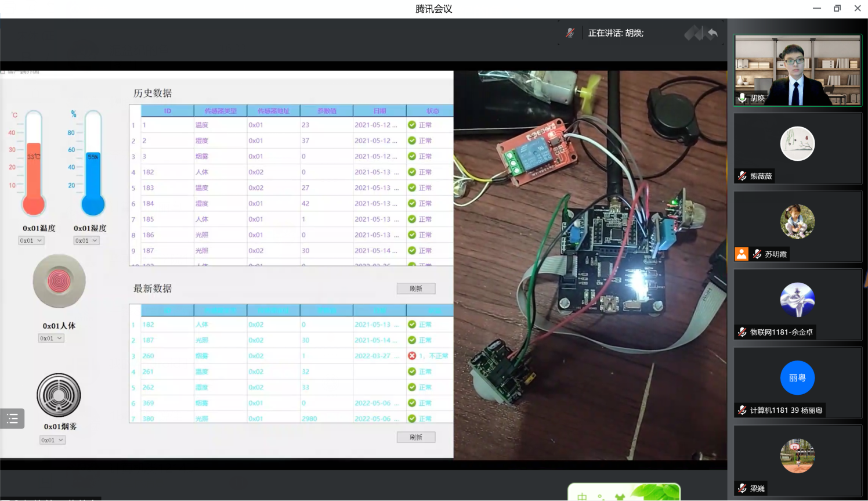The image size is (868, 501).
Task: Select the 传感器类型 column header in history table
Action: pos(220,111)
